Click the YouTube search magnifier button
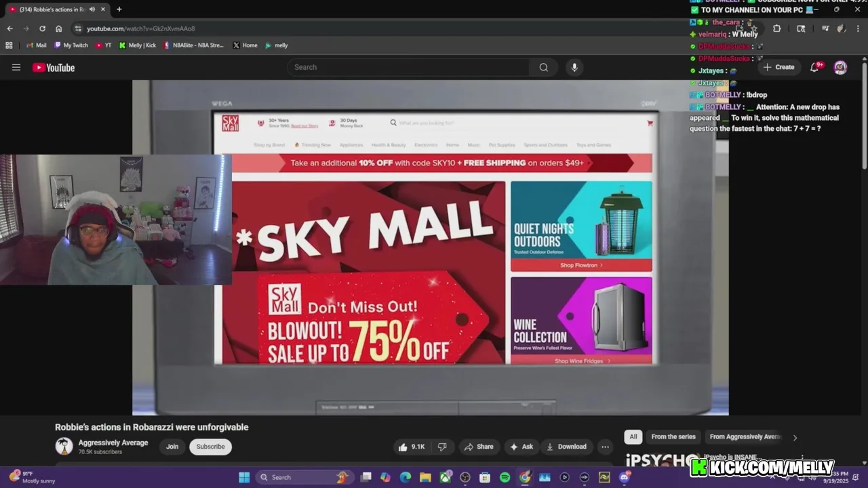Screen dimensions: 868x488 (544, 67)
